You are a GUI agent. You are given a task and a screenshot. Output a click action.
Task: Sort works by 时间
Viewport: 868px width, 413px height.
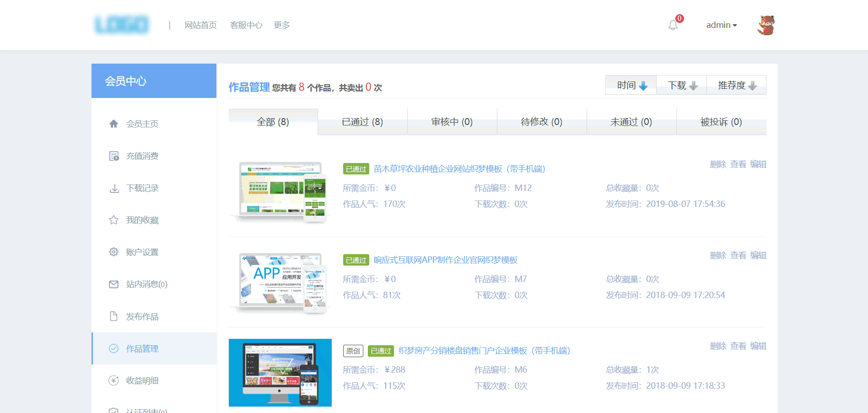coord(631,85)
